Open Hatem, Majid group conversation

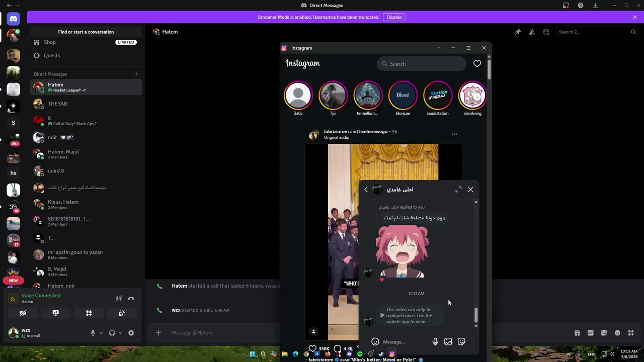point(86,154)
